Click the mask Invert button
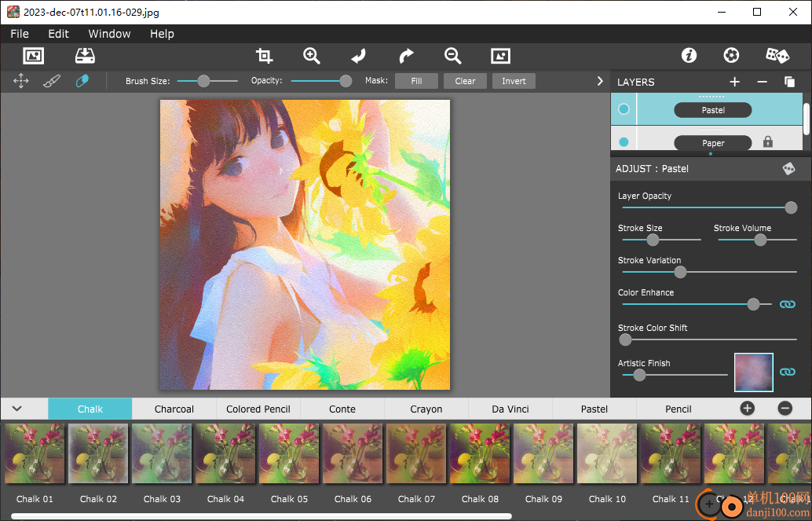812x521 pixels. [x=514, y=81]
